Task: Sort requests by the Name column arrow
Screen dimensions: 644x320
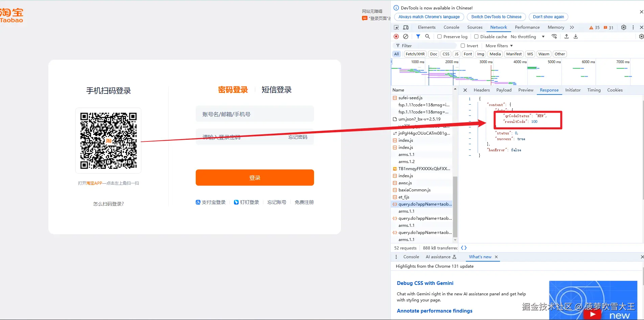Action: (x=455, y=89)
